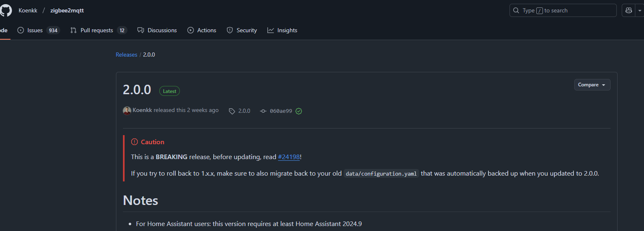Open the 2.0.0 release title
This screenshot has height=231, width=644.
coord(137,90)
